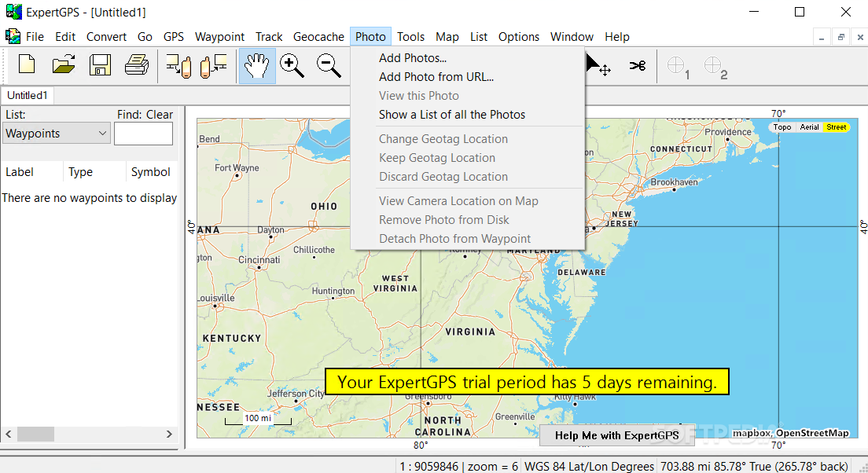Sort by the Type column header

pos(94,172)
